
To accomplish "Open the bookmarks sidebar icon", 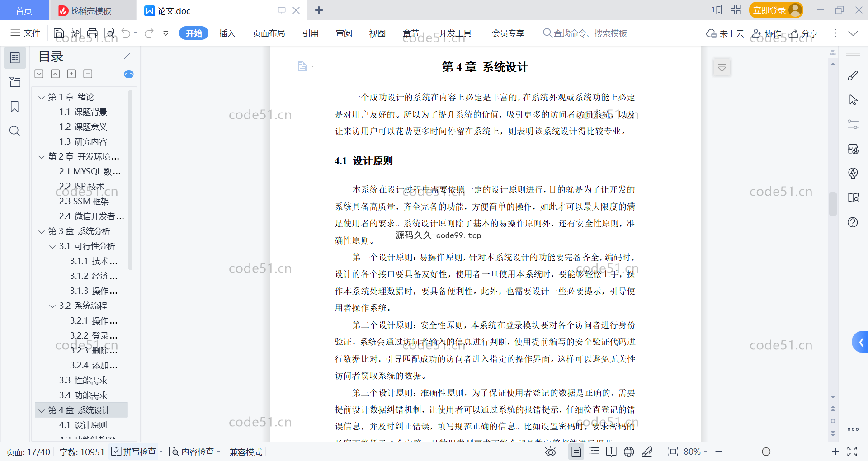I will [x=15, y=107].
